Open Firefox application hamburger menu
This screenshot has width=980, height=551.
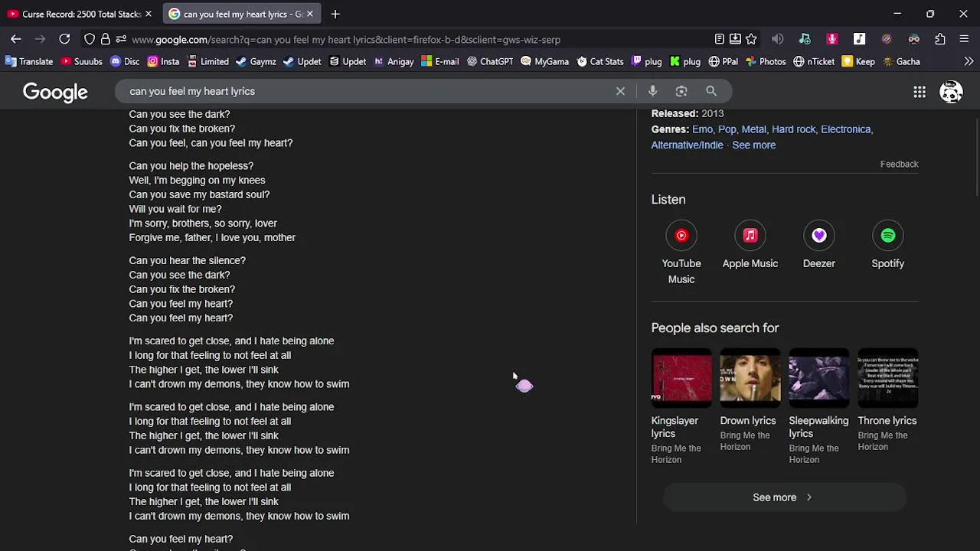click(x=964, y=39)
